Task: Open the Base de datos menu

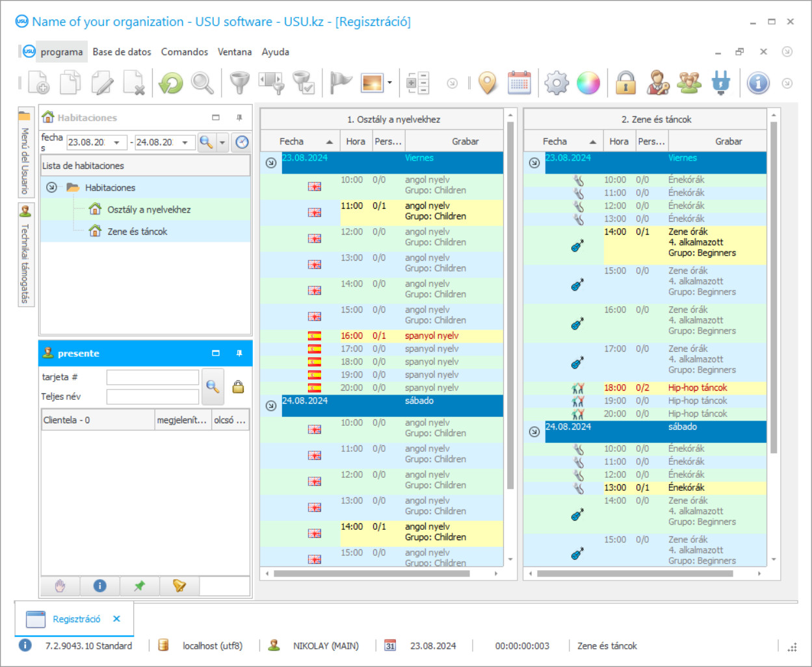Action: pos(122,52)
